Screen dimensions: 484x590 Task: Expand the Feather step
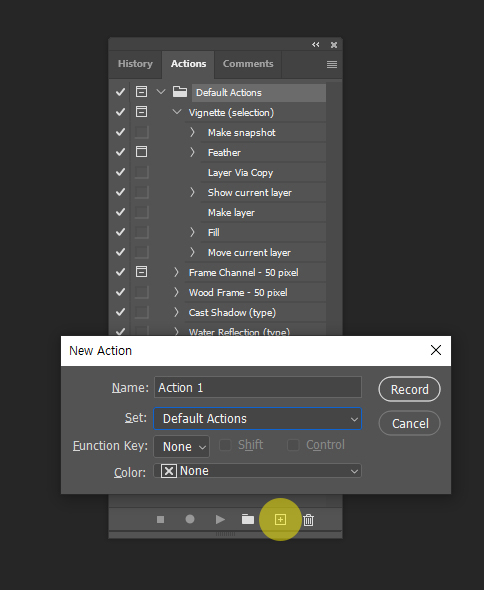(x=192, y=152)
